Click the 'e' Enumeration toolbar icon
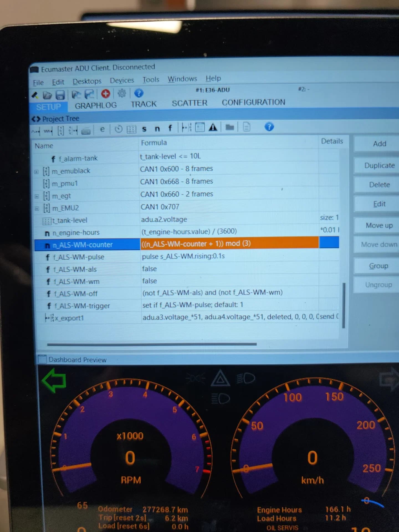 pyautogui.click(x=102, y=129)
